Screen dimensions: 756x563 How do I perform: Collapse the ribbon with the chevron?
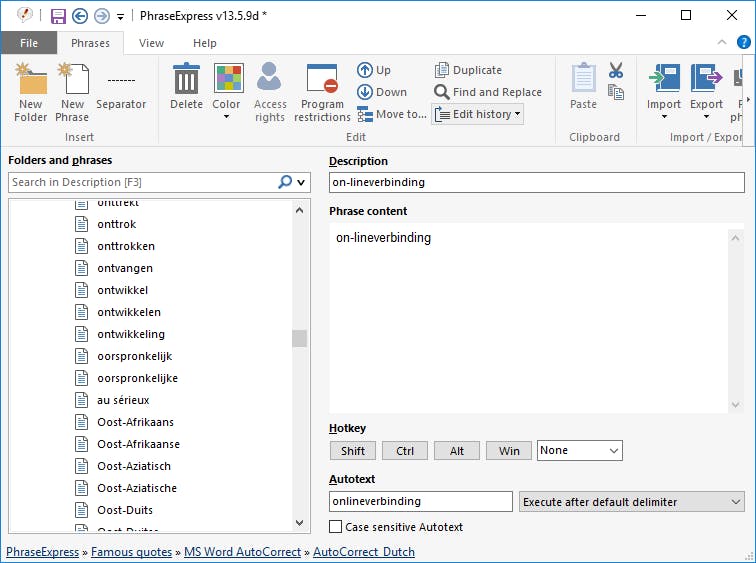tap(722, 42)
